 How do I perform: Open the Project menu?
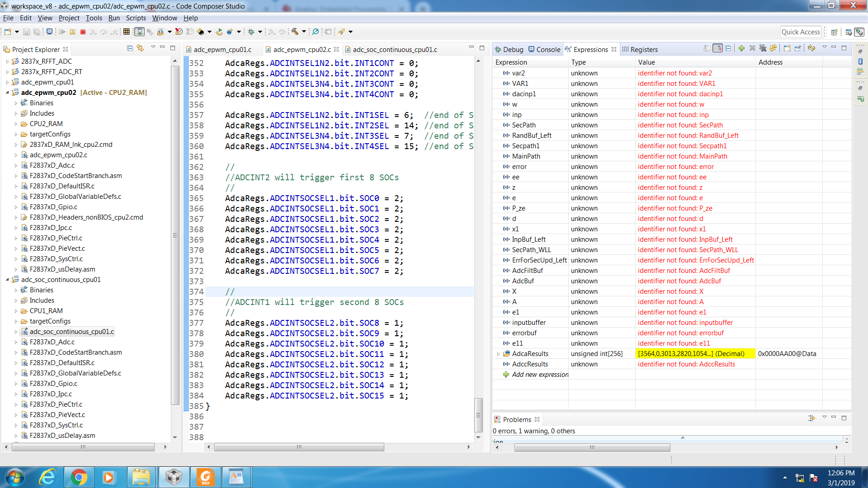(x=69, y=18)
